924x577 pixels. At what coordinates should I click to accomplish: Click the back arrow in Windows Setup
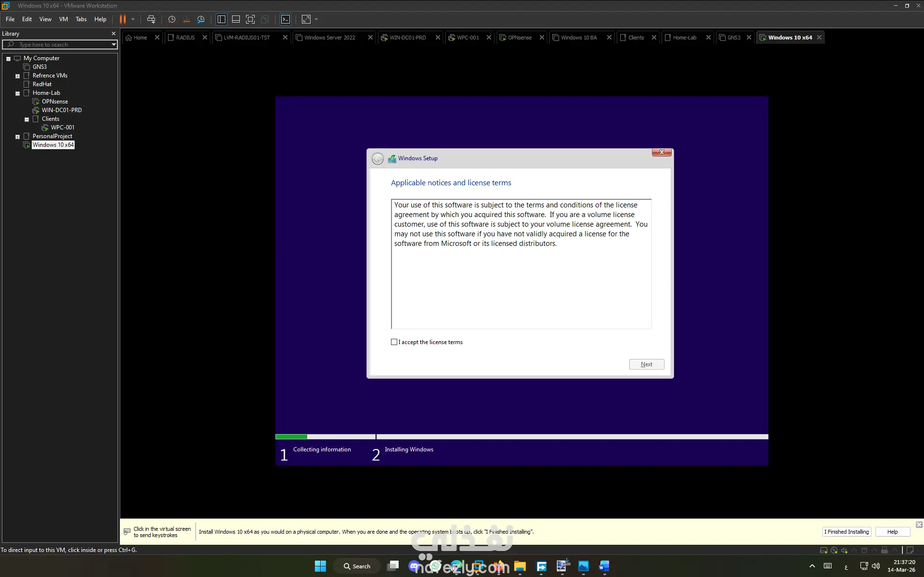(377, 158)
